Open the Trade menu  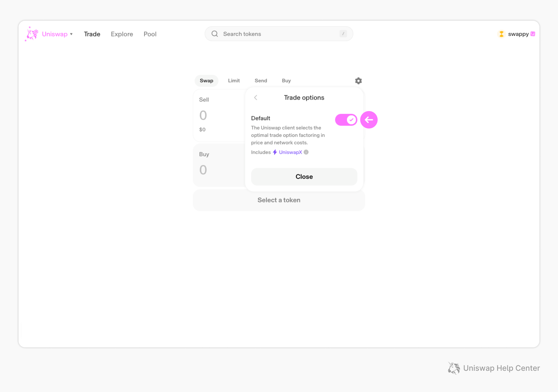(x=92, y=34)
